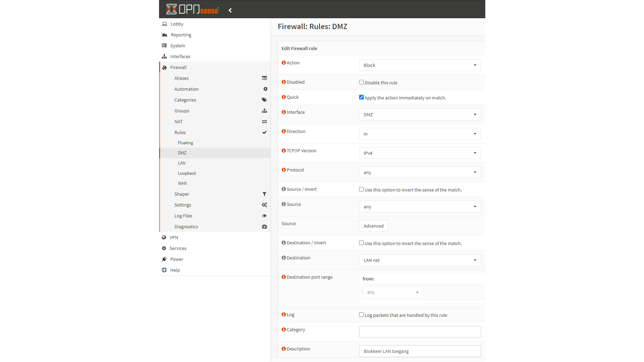Open the VPN section in sidebar
The width and height of the screenshot is (644, 362).
click(174, 237)
